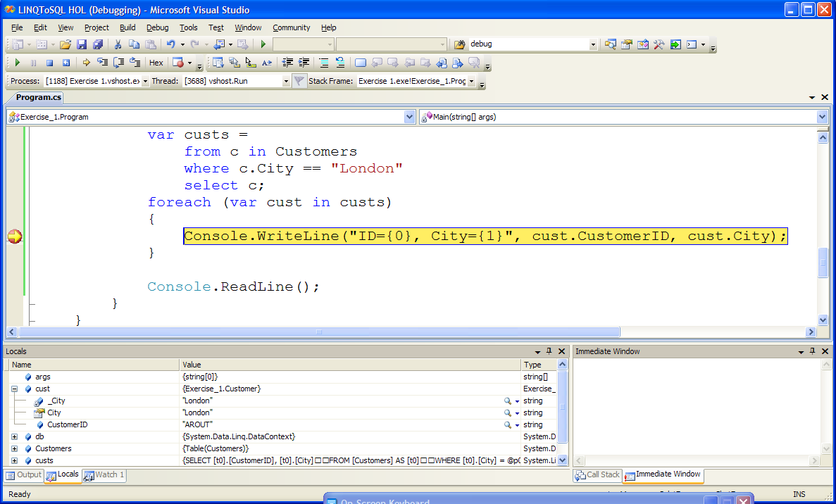
Task: Switch to the Output tab
Action: tap(23, 474)
